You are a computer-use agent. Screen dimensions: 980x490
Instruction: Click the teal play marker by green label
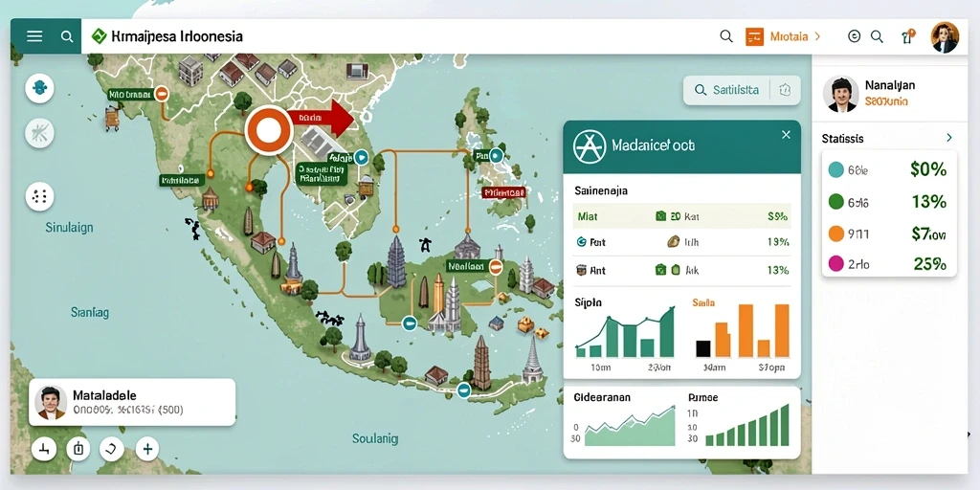361,157
